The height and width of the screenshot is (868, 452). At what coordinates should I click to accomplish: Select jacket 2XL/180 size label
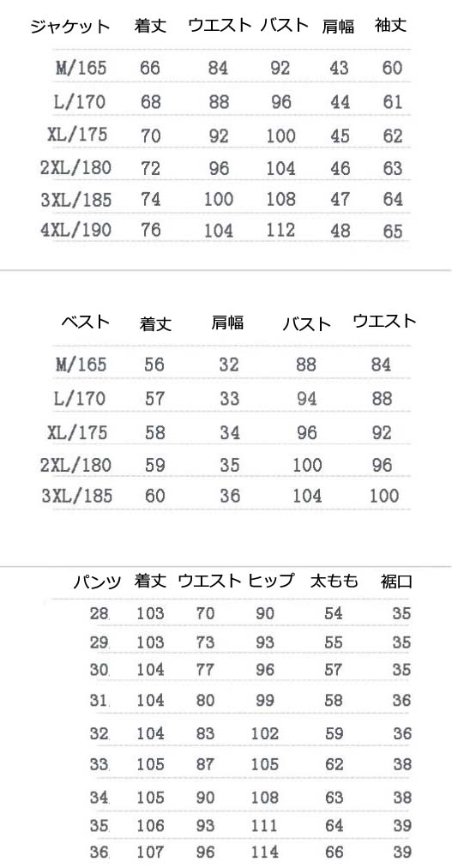coord(75,168)
